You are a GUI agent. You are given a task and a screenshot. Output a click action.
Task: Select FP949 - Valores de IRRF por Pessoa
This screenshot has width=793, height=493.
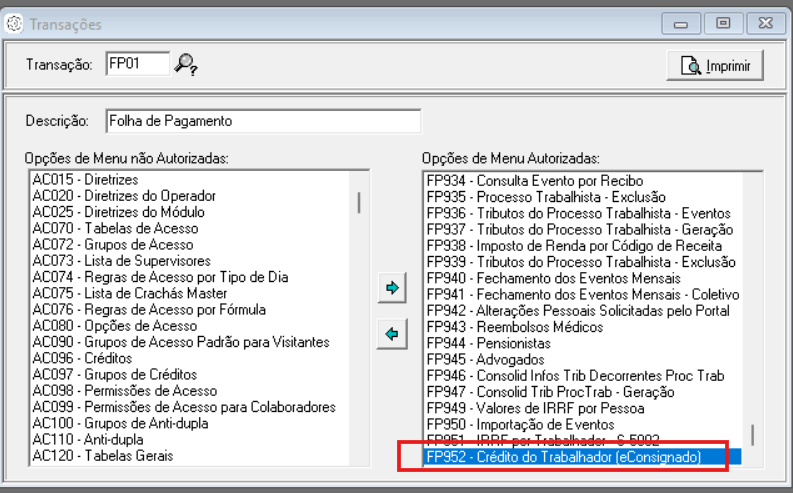pos(535,408)
